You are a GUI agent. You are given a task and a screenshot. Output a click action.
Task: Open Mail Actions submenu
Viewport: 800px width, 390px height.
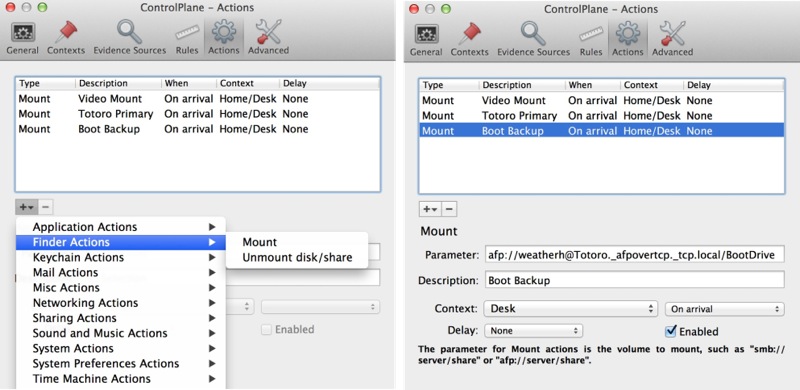click(121, 273)
